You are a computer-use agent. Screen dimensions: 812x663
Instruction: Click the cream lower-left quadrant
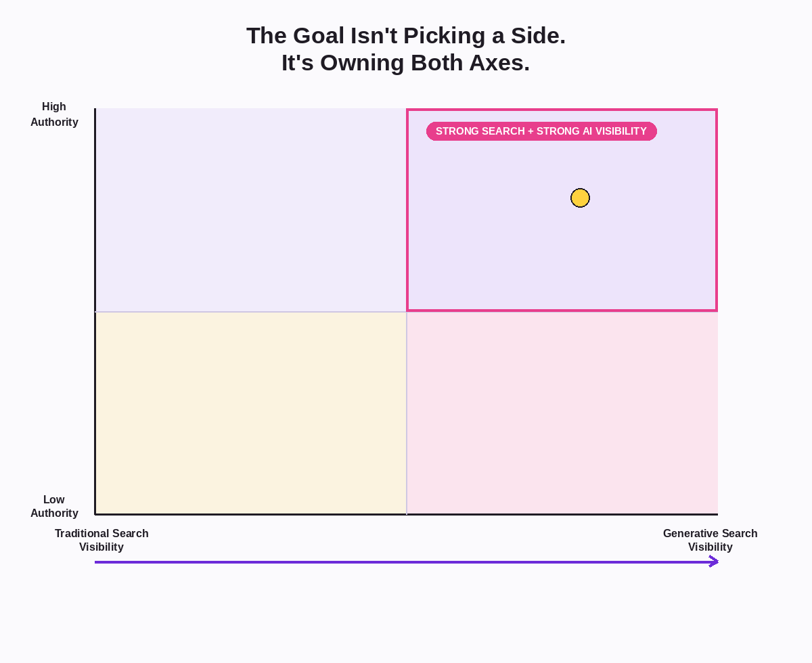[251, 413]
